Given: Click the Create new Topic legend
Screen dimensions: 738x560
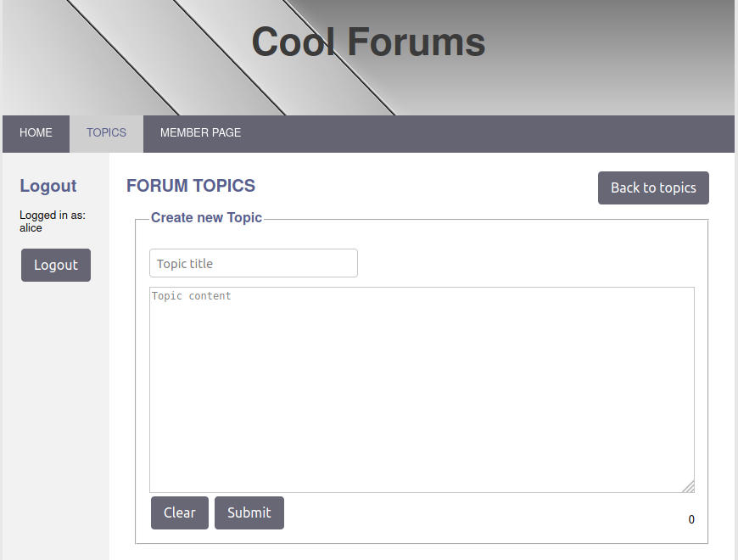Looking at the screenshot, I should [206, 217].
